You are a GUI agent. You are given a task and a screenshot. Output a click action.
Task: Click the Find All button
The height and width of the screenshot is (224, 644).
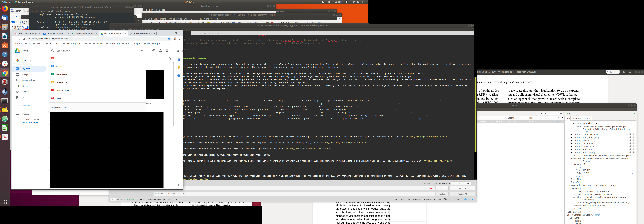point(462,189)
